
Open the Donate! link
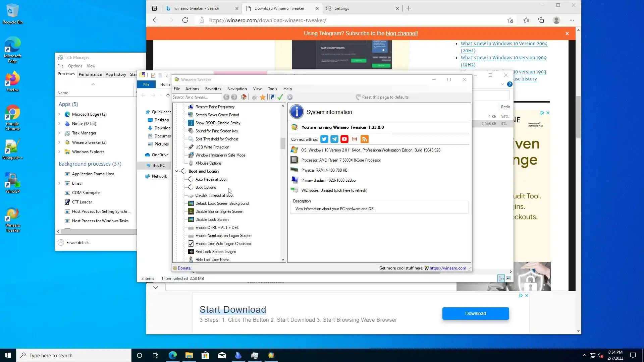[x=184, y=268]
